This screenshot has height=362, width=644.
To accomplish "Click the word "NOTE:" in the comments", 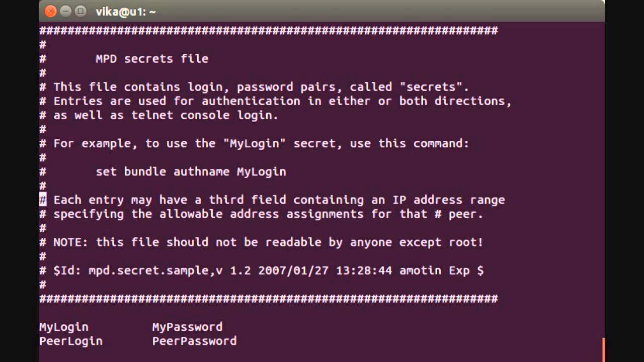I will (71, 242).
